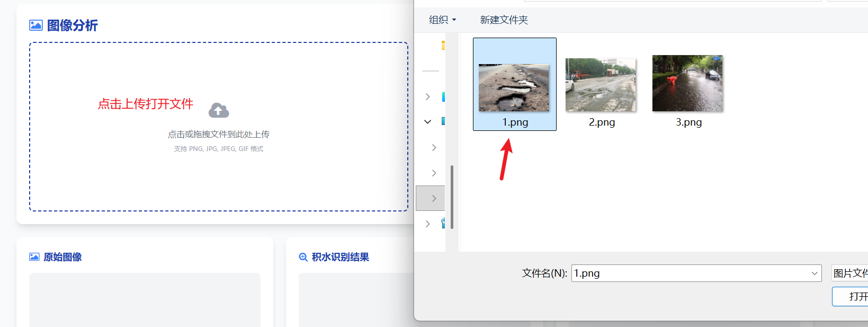
Task: Collapse the expanded navigation tree chevron
Action: pos(428,122)
